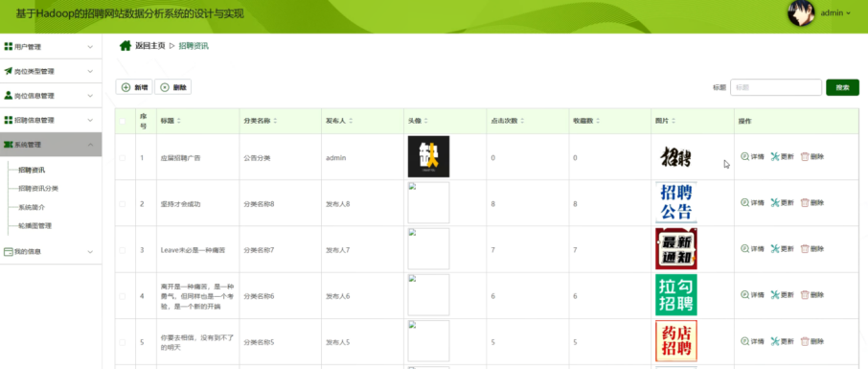868x369 pixels.
Task: Click 删除 trash icon for row 应届招聘广告
Action: 805,157
